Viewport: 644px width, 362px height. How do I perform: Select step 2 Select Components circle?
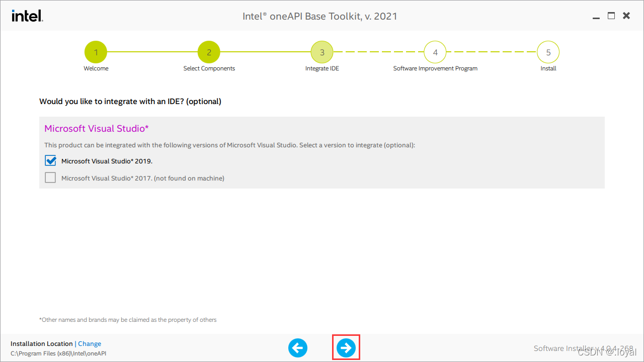tap(209, 52)
